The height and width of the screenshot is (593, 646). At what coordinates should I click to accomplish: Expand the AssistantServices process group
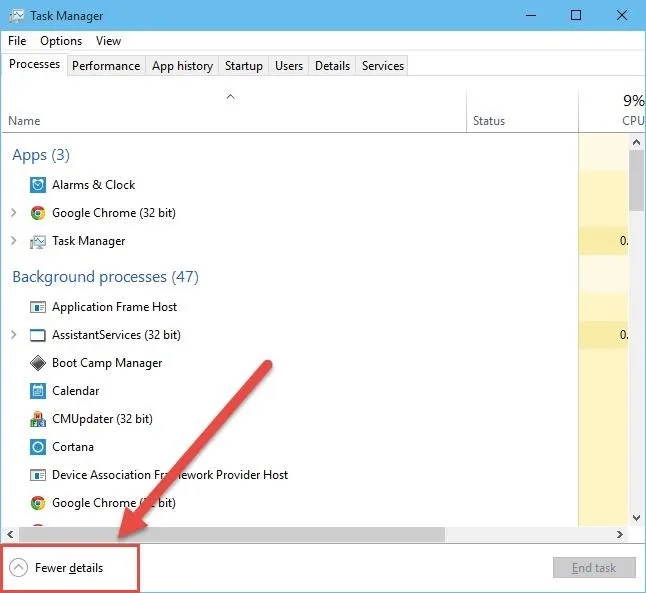coord(14,335)
